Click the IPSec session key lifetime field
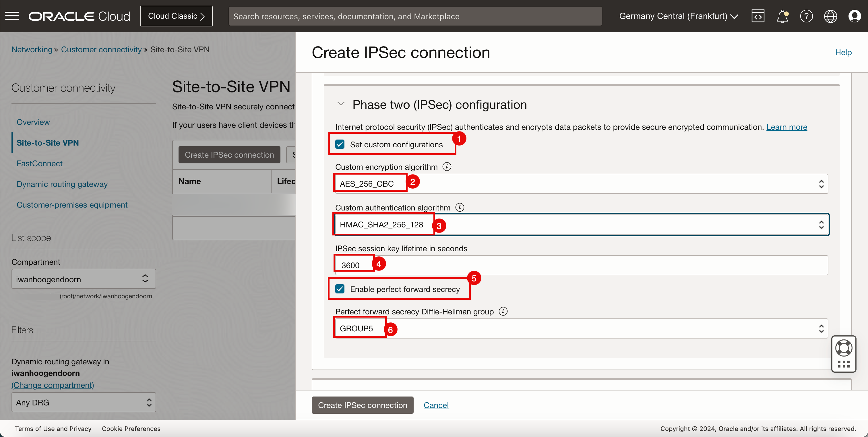Screen dimensions: 868x437 click(581, 265)
